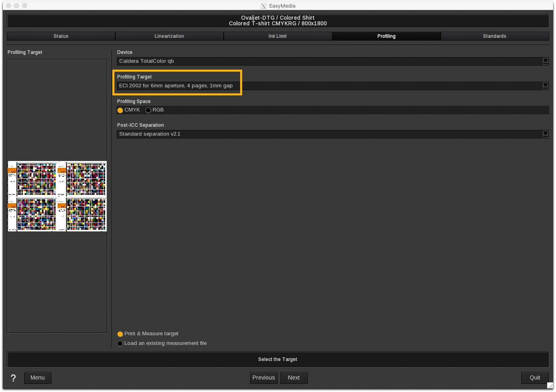
Task: Open the help question mark icon
Action: pos(13,378)
